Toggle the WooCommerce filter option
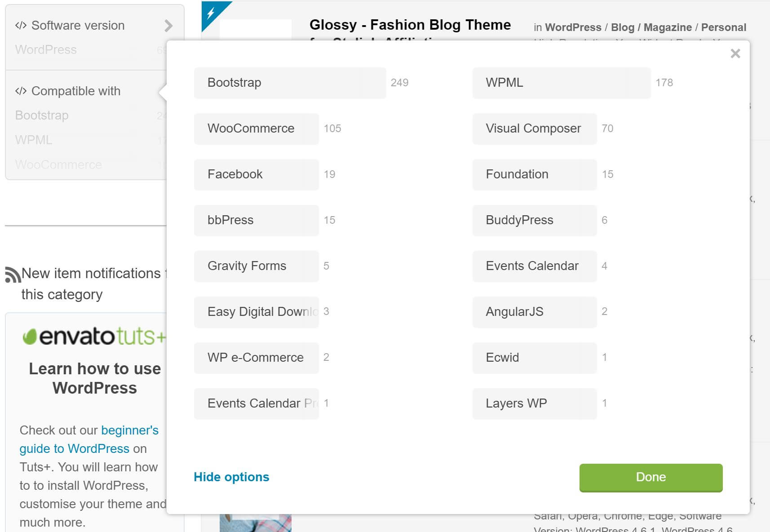770x532 pixels. coord(256,129)
